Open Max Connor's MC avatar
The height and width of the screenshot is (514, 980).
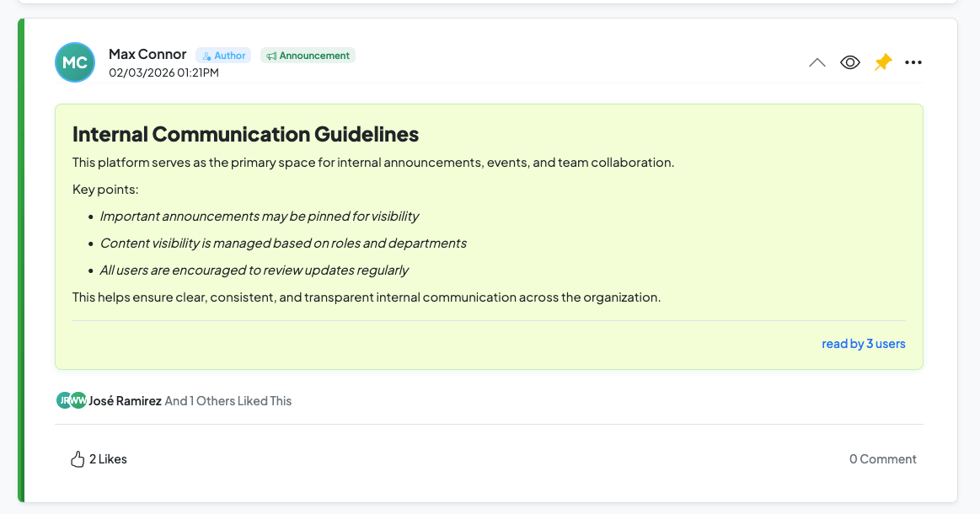[75, 62]
